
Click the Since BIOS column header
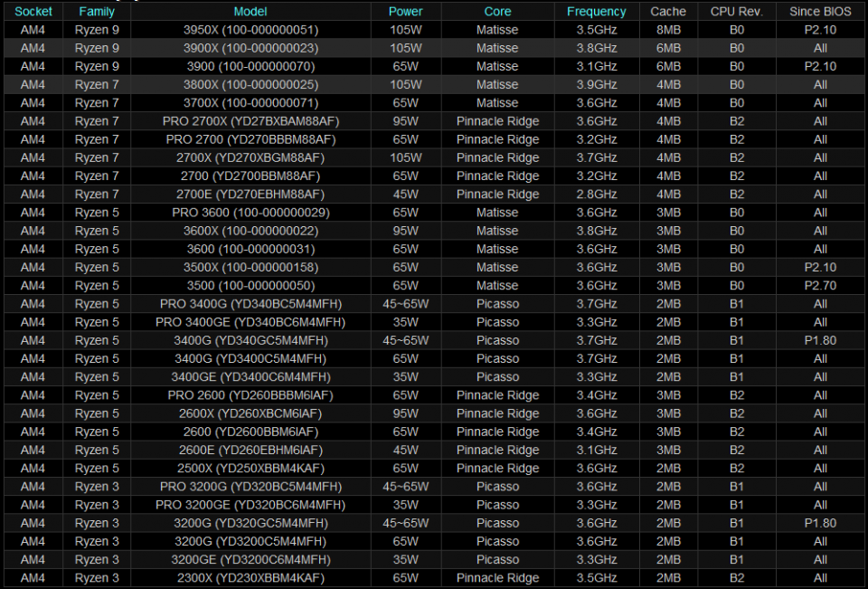820,12
